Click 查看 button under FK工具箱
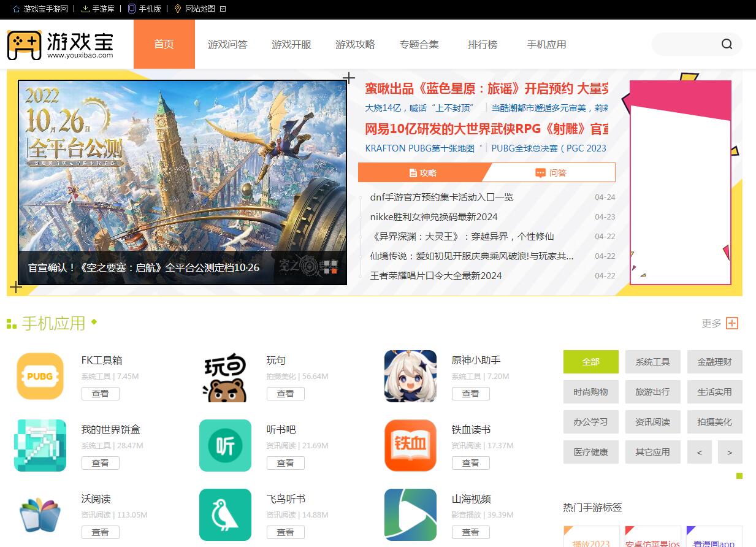The image size is (756, 547). pos(101,394)
